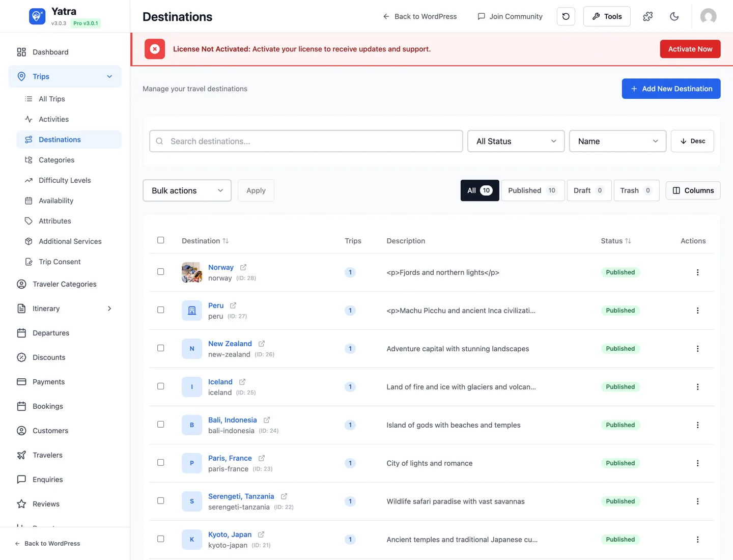
Task: Open the three-dot actions menu for Paris, France
Action: point(697,463)
